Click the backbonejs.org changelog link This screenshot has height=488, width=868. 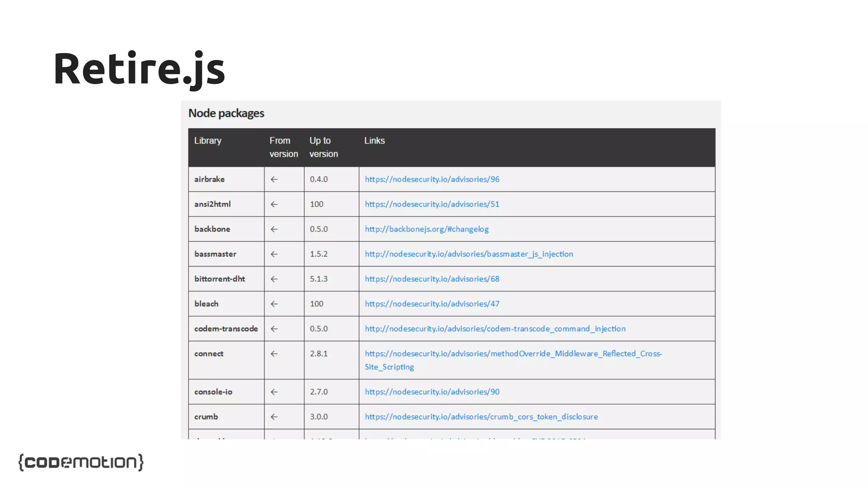coord(426,229)
